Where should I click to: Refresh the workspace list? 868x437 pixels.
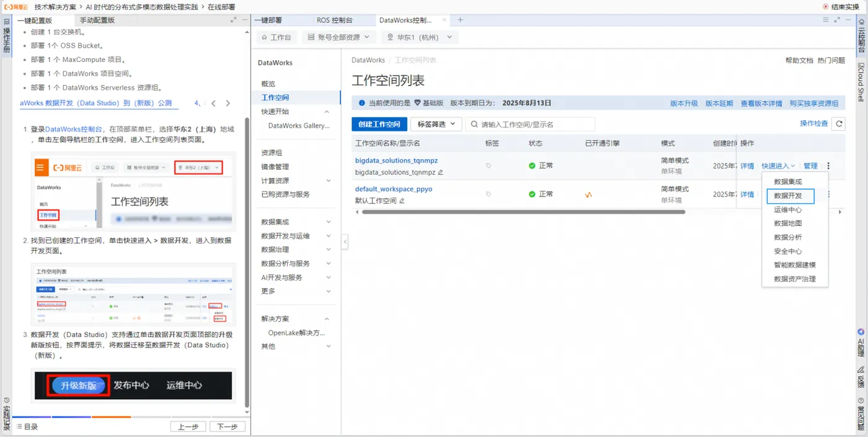[x=839, y=124]
